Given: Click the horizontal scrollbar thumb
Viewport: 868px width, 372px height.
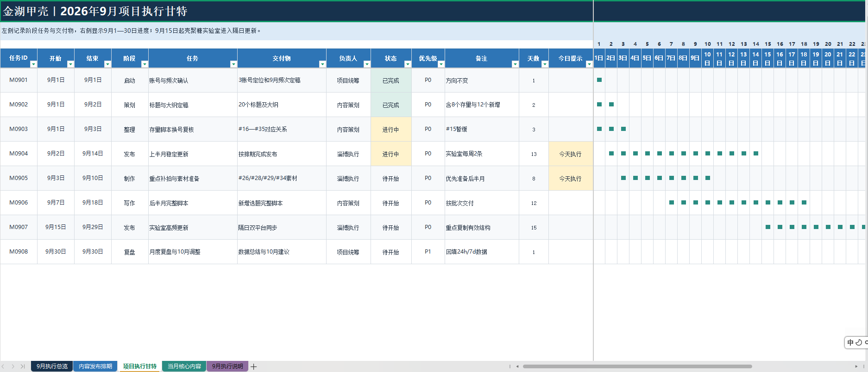Looking at the screenshot, I should tap(637, 366).
